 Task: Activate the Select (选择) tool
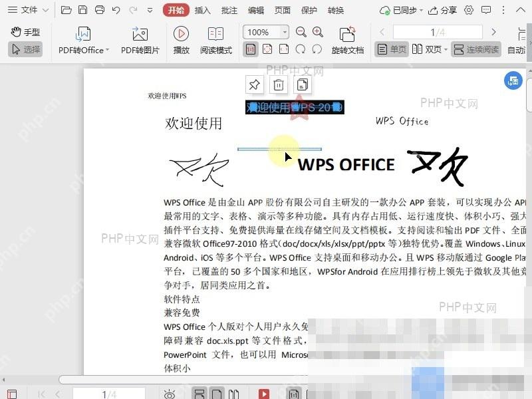[x=25, y=49]
